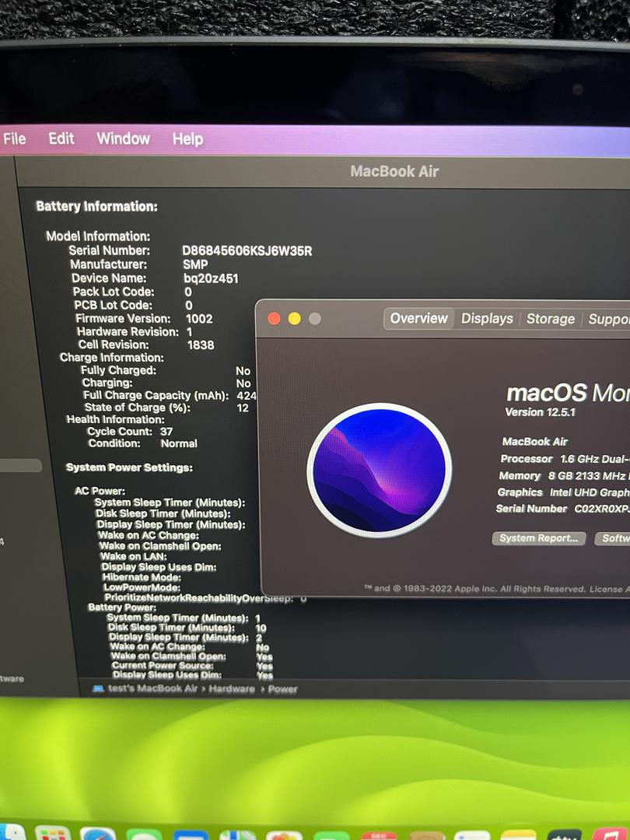
Task: Click the Hardware Revision label
Action: (x=128, y=332)
